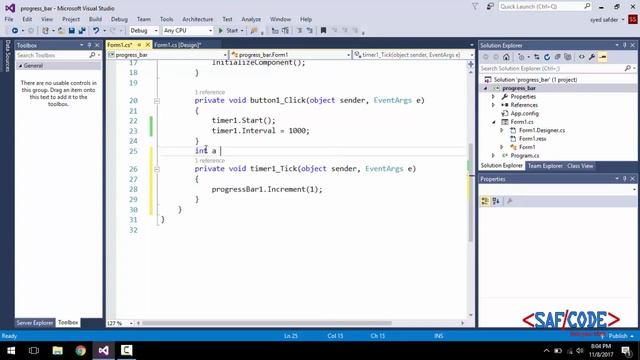Viewport: 640px width, 360px height.
Task: Toggle auto-hide pin on Properties panel
Action: (x=625, y=179)
